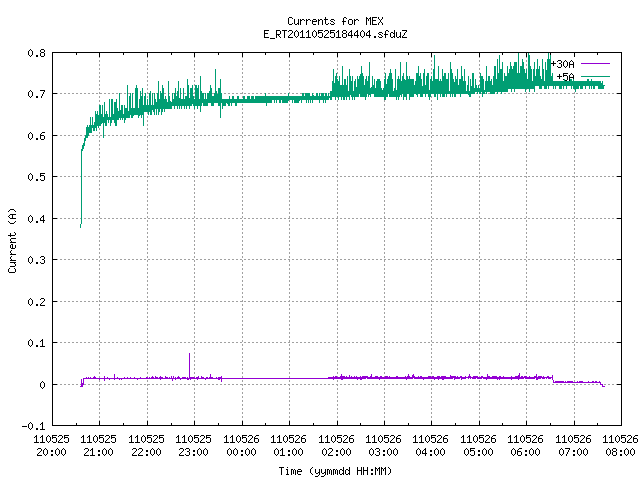640x480 pixels.
Task: Click the +30A legend label
Action: tap(562, 64)
